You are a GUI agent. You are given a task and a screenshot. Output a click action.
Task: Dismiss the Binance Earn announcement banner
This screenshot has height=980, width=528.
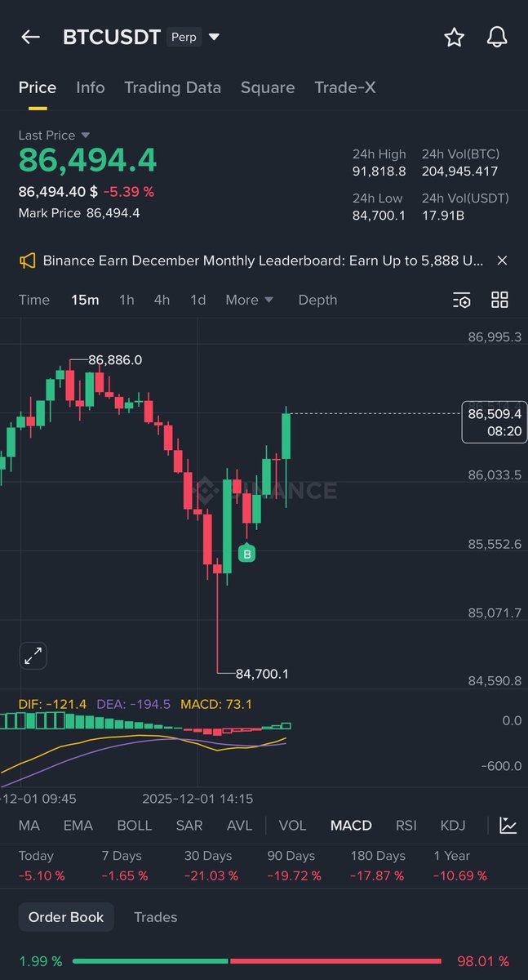(502, 261)
